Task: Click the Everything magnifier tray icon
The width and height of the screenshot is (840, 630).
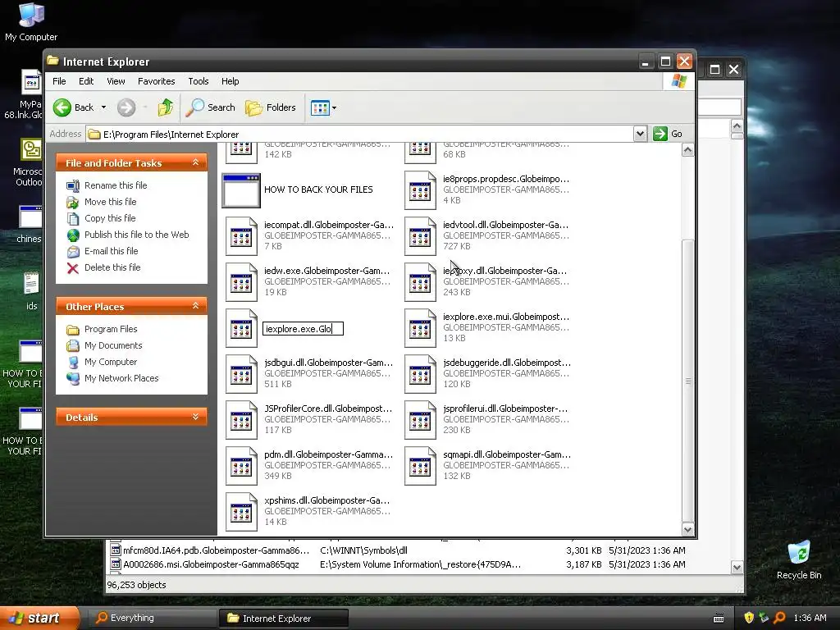Action: (x=780, y=618)
